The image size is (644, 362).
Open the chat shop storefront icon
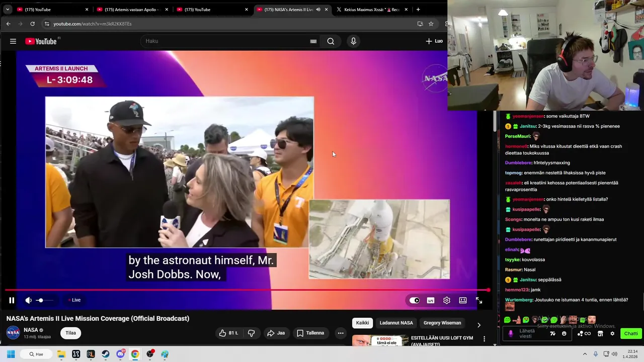tap(600, 333)
